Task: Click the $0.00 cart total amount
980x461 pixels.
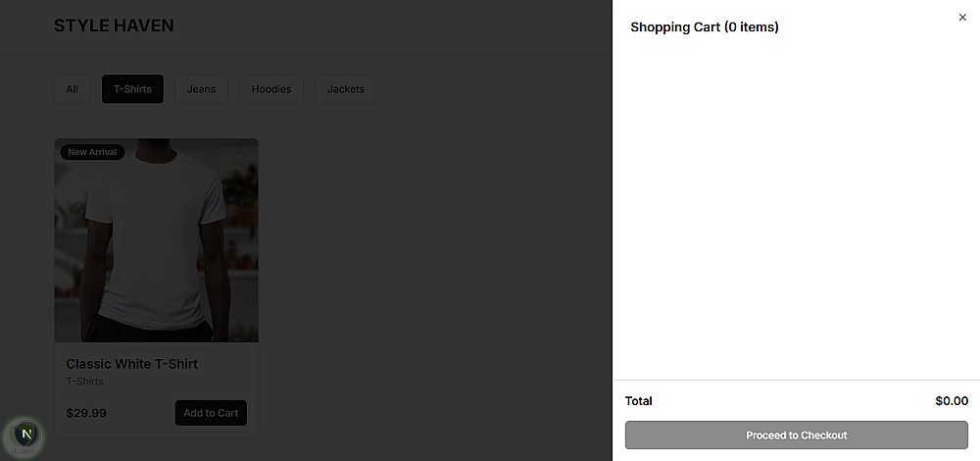Action: point(952,401)
